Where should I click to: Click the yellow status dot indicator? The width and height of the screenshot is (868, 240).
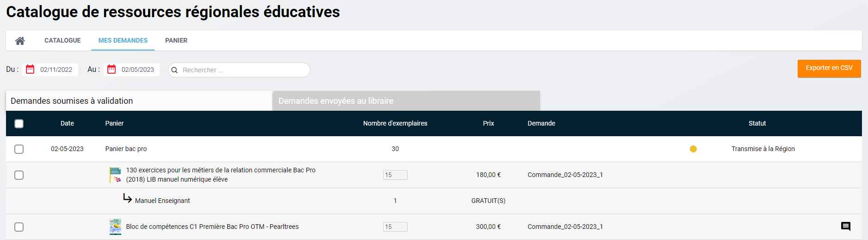[693, 149]
